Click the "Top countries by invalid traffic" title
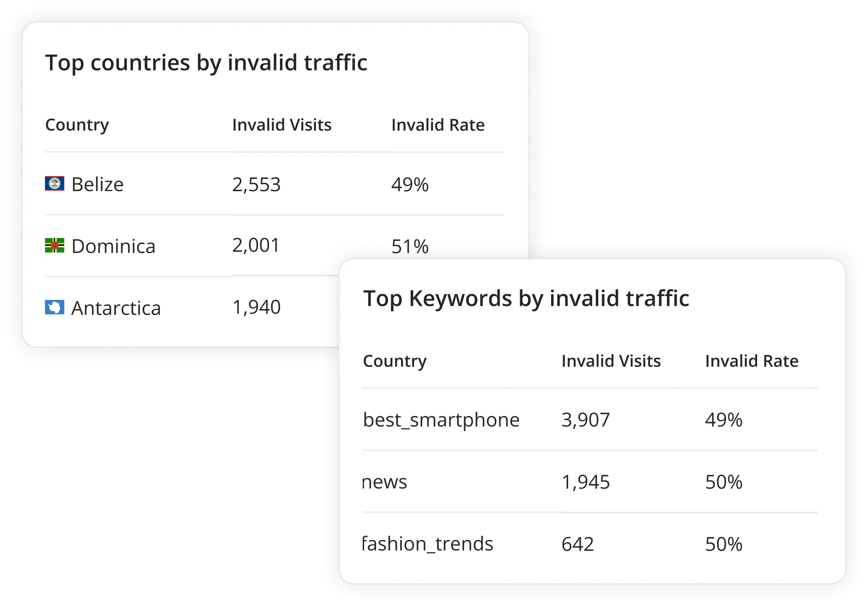Image resolution: width=868 pixels, height=606 pixels. 206,63
